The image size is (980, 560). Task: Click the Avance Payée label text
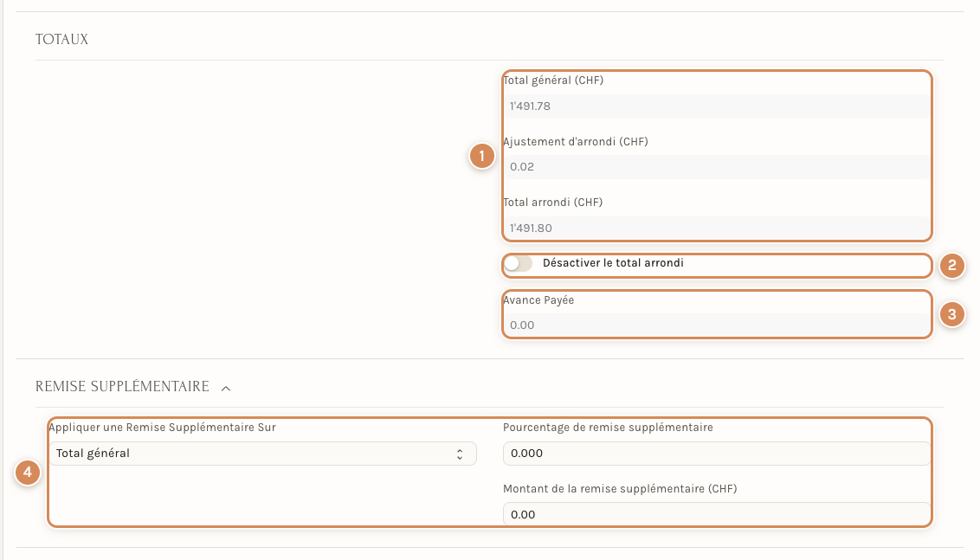538,300
